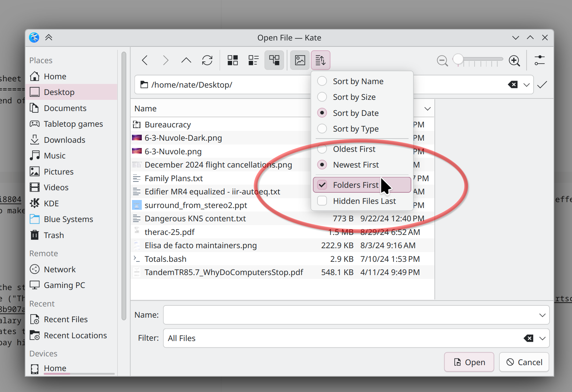Uncheck Folders First option
Image resolution: width=572 pixels, height=392 pixels.
pyautogui.click(x=362, y=185)
